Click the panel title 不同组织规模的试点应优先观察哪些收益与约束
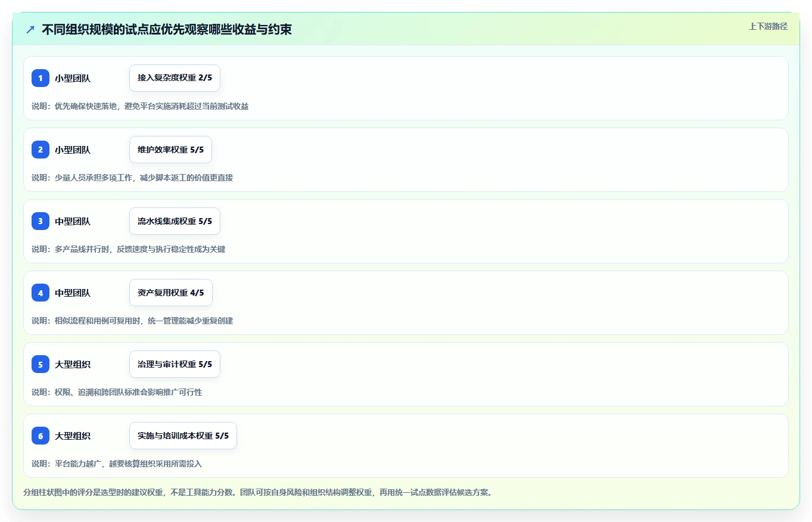The width and height of the screenshot is (812, 522). (167, 29)
